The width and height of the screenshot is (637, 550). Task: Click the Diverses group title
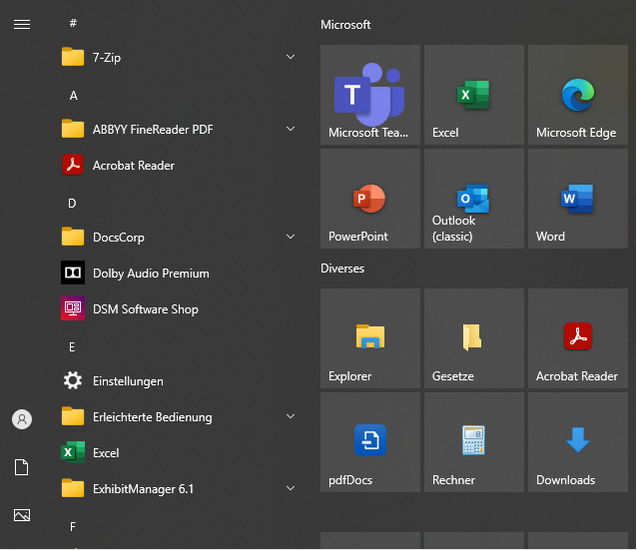tap(342, 269)
